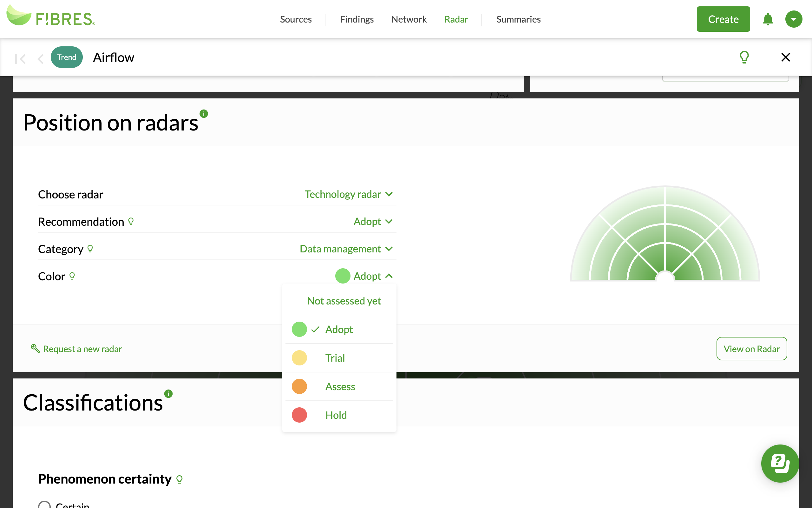The image size is (812, 508).
Task: Click the View on Radar button
Action: 752,349
